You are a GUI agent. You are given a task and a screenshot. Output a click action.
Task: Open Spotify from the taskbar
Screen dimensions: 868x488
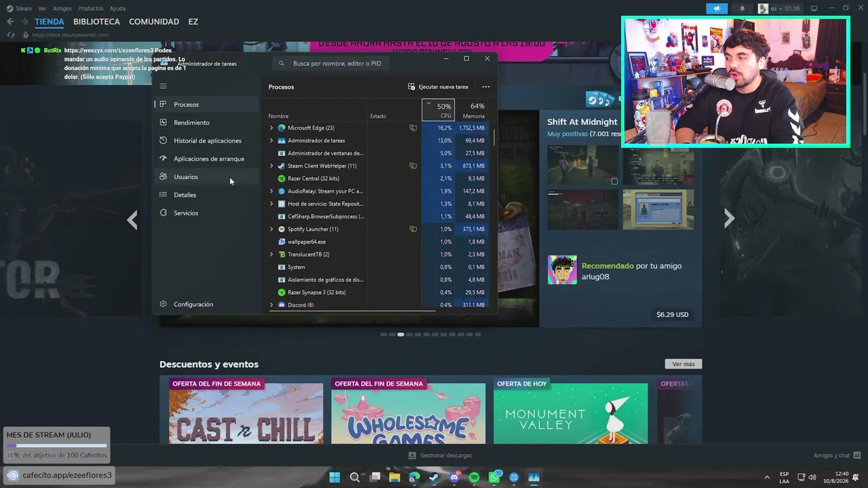click(474, 477)
